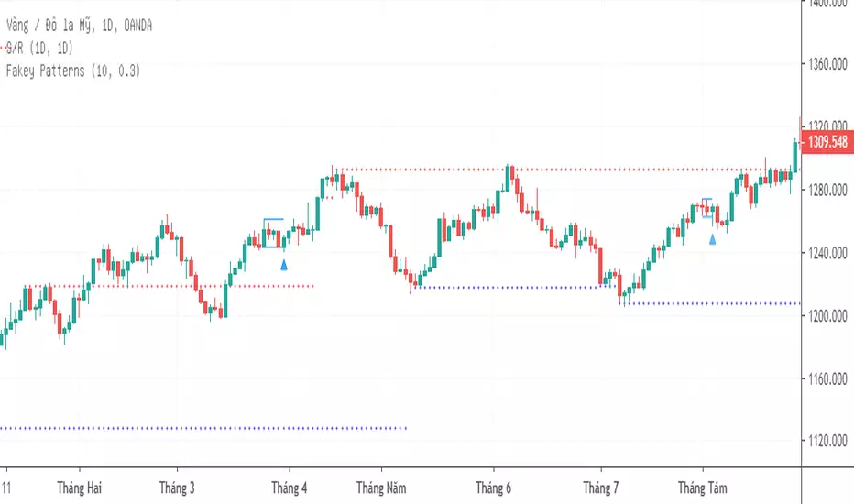The height and width of the screenshot is (504, 854).
Task: Select the blue Fakey bracket line before Tháng 4
Action: click(x=273, y=220)
